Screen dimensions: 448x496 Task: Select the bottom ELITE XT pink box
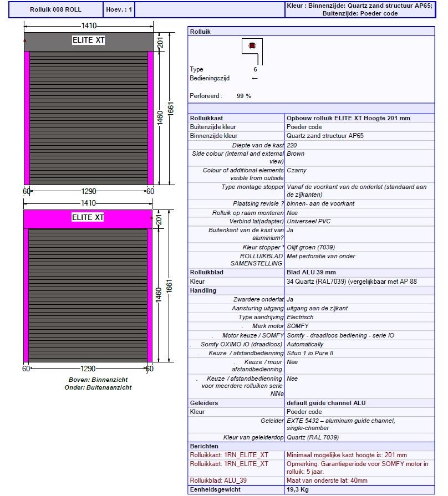(88, 219)
